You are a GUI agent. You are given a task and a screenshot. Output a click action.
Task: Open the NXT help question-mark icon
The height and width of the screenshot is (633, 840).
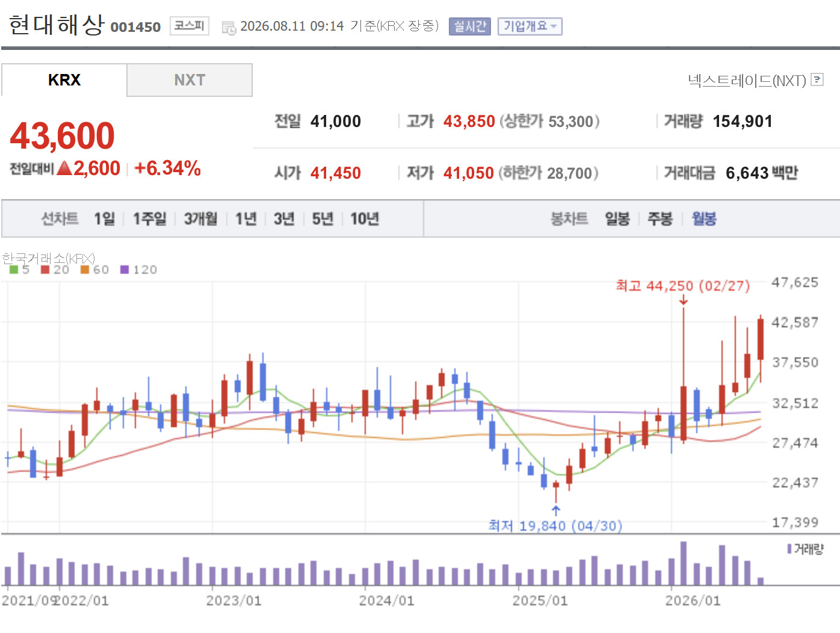pos(817,79)
